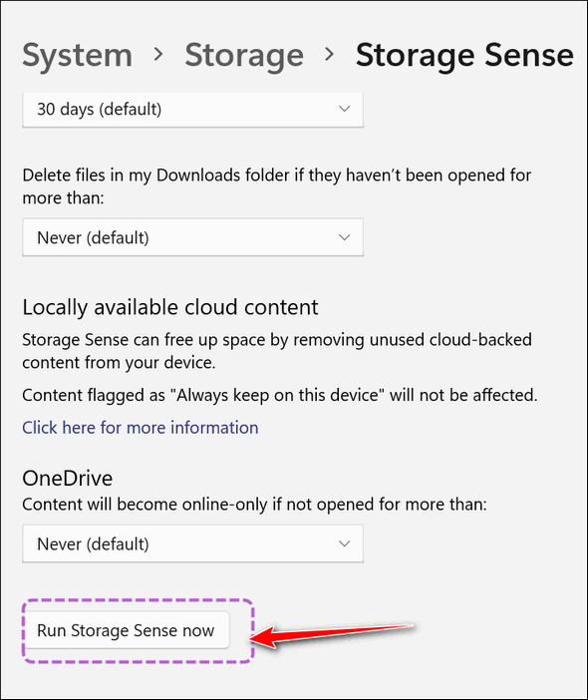
Task: Click chevron icon on Downloads deletion dropdown
Action: coord(344,237)
